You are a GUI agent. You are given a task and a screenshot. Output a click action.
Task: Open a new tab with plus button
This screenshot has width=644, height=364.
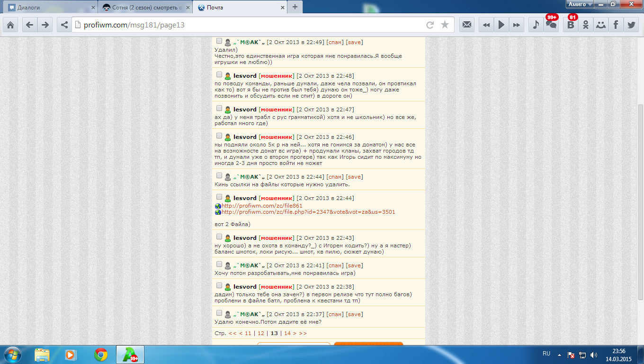click(295, 7)
